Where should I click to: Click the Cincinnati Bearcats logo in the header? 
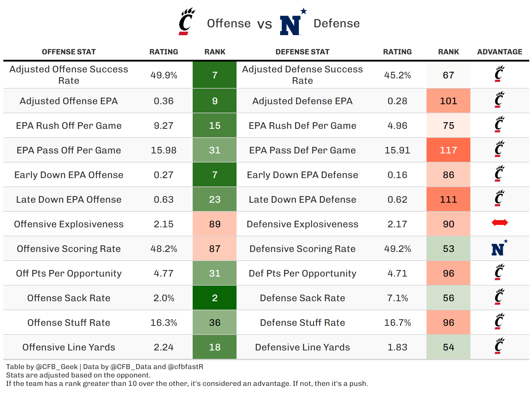(187, 22)
